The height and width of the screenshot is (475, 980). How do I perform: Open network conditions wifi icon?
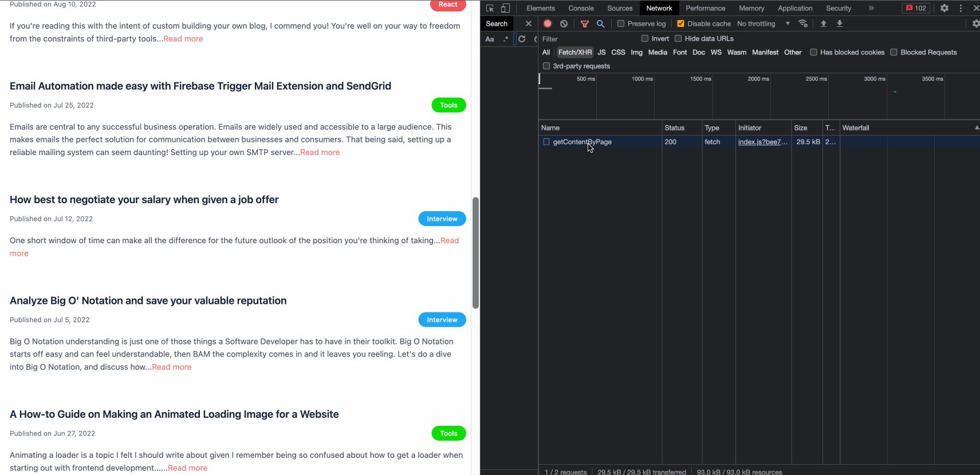tap(803, 23)
